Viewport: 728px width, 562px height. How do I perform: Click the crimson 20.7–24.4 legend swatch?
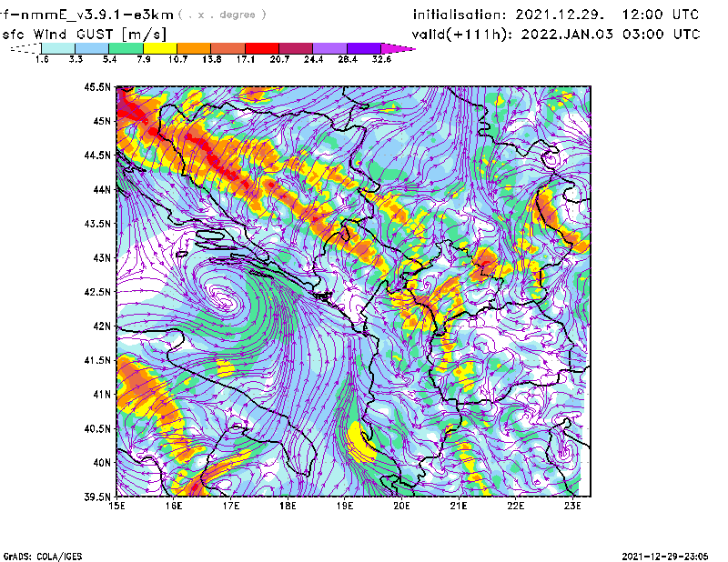pyautogui.click(x=296, y=48)
